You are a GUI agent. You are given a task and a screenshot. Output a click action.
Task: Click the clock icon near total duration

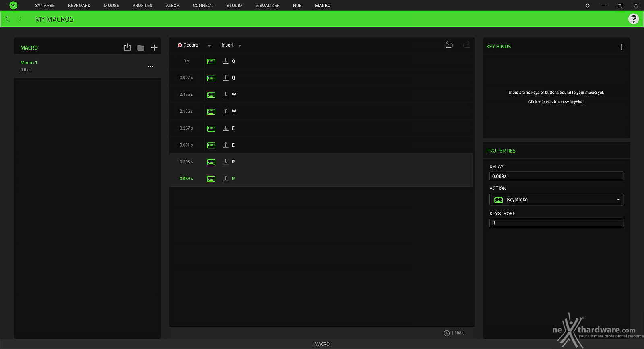pos(446,333)
